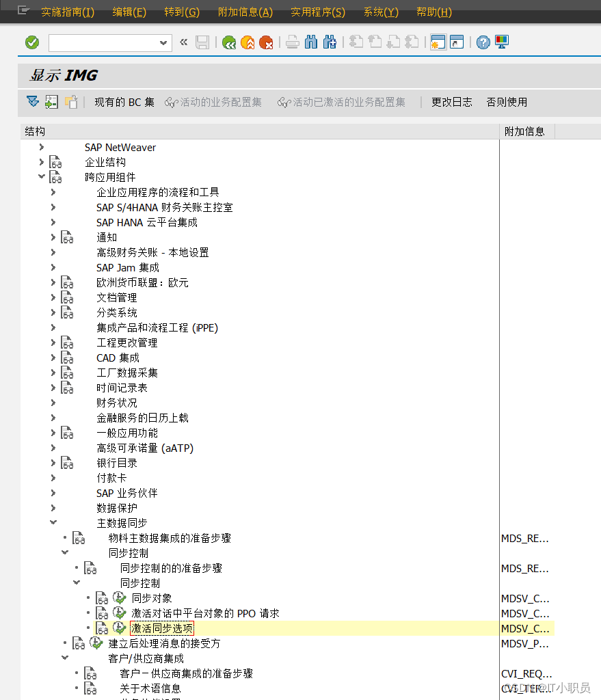The height and width of the screenshot is (700, 601).
Task: Collapse the 客户/供应商集成 node
Action: 65,657
